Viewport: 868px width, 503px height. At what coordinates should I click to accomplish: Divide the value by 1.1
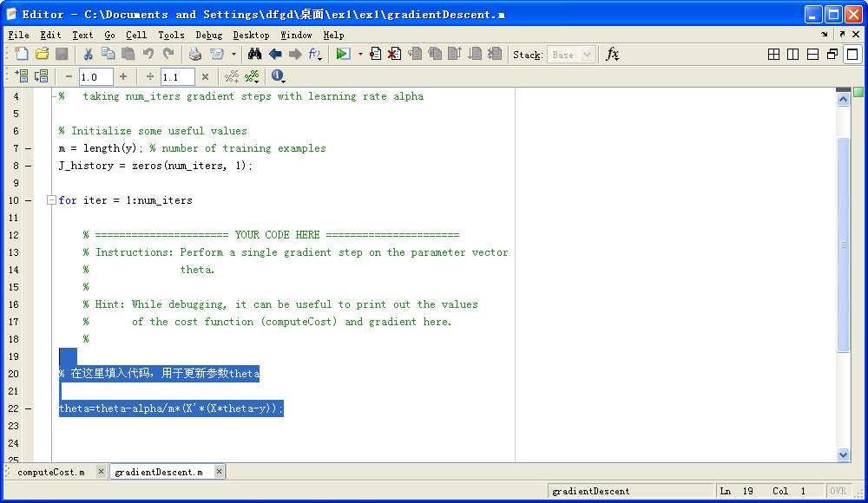tap(149, 76)
